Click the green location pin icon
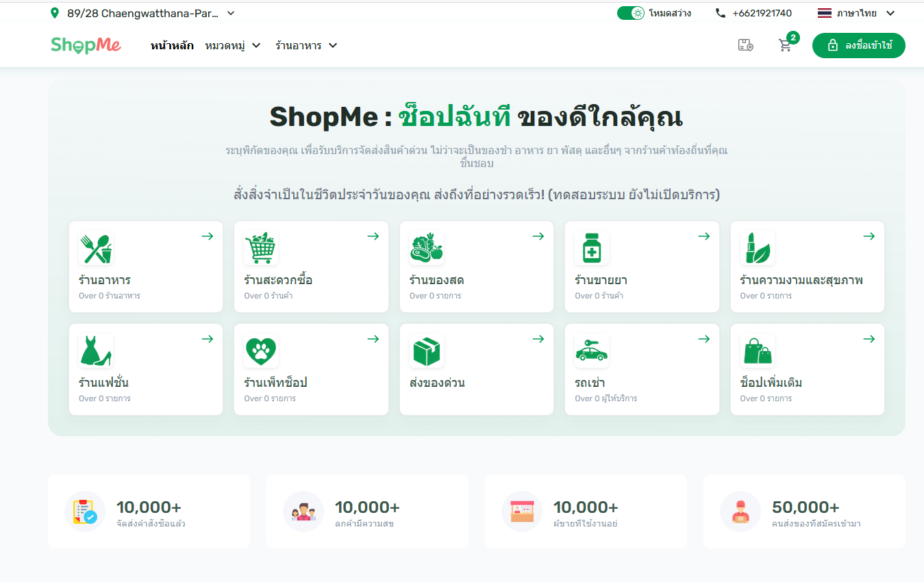924x582 pixels. tap(55, 13)
